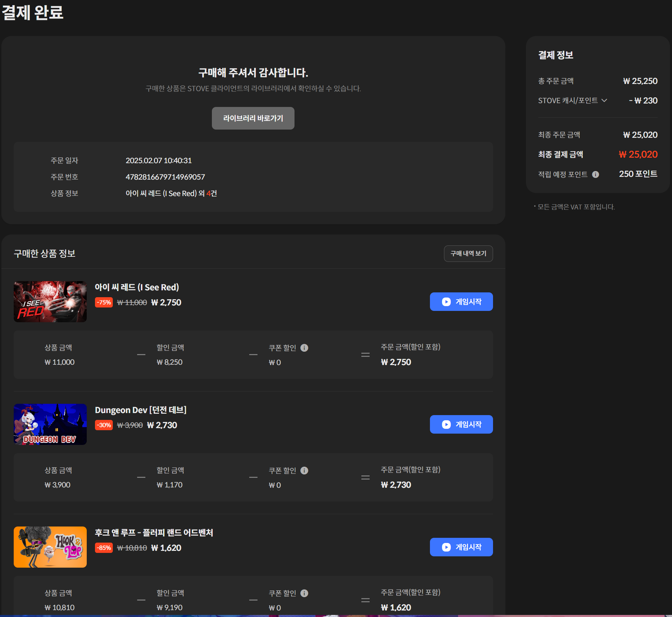Click the -85% discount badge on Hook & Loop
The width and height of the screenshot is (672, 617).
tap(104, 548)
